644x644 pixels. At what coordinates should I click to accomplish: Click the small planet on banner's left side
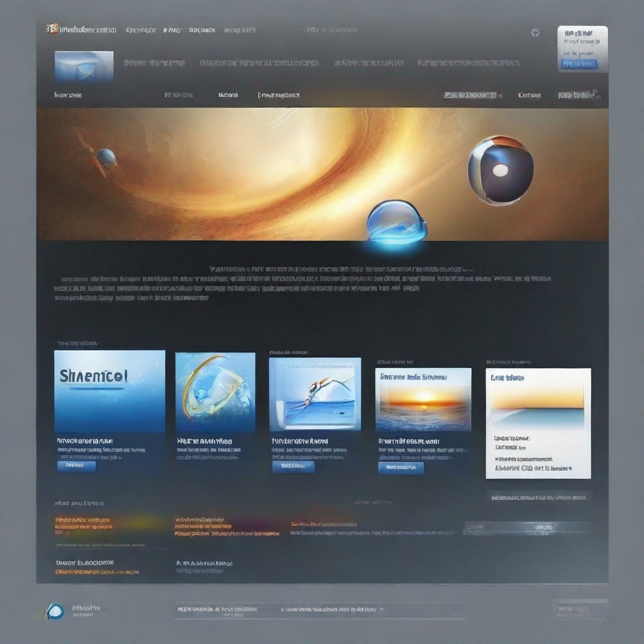coord(106,157)
